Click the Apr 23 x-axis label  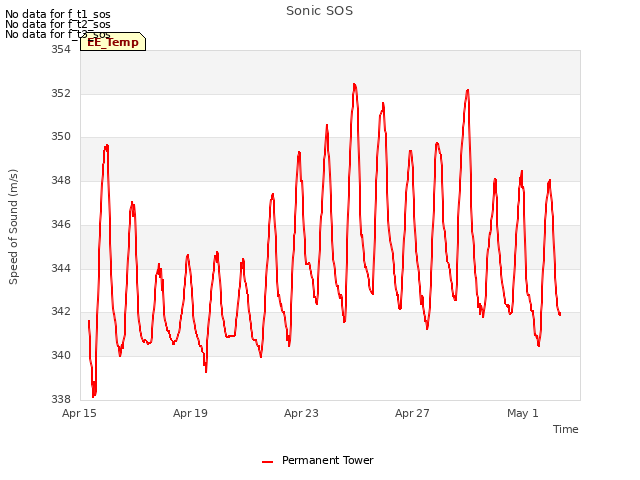point(301,413)
